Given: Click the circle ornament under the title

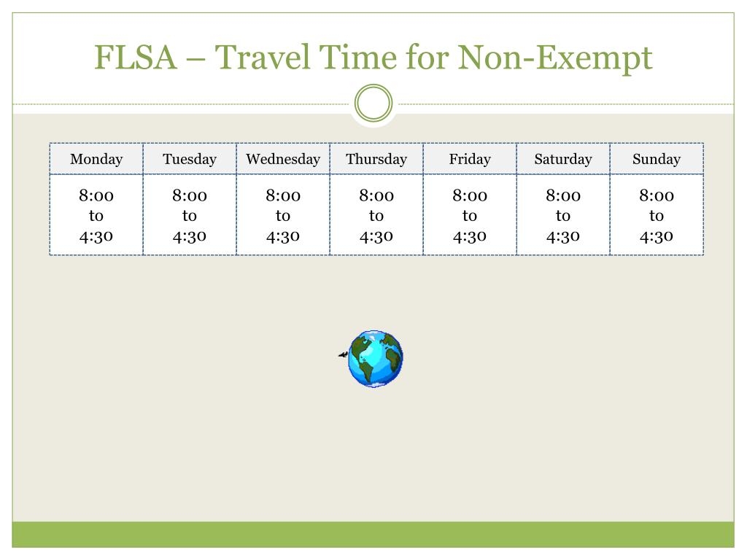Looking at the screenshot, I should pyautogui.click(x=373, y=104).
